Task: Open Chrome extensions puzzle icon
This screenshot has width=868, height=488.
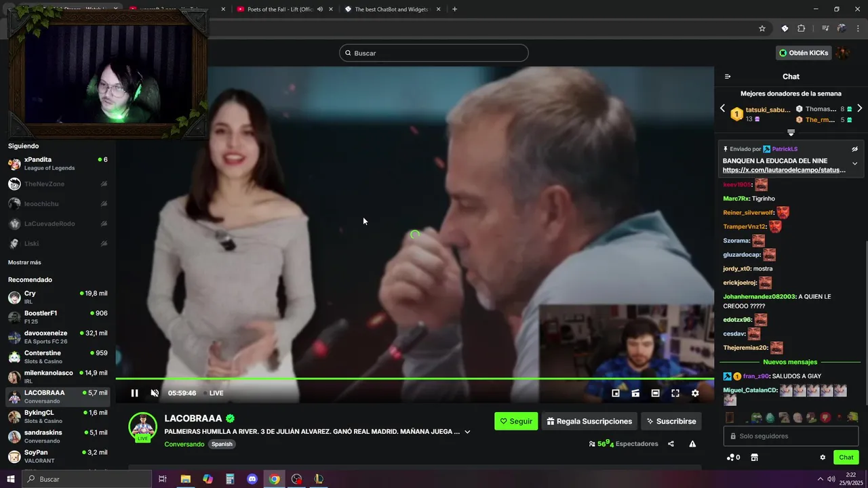Action: pyautogui.click(x=802, y=28)
